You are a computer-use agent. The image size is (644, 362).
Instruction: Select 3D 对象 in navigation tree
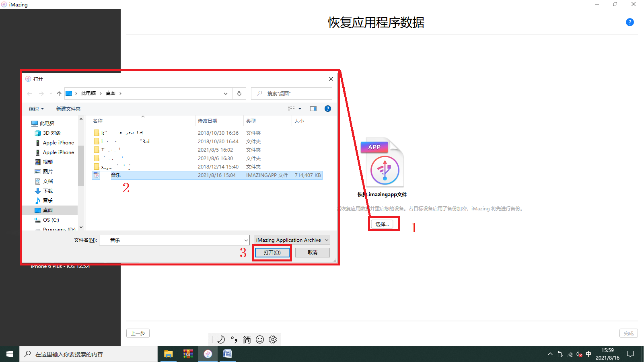click(51, 133)
